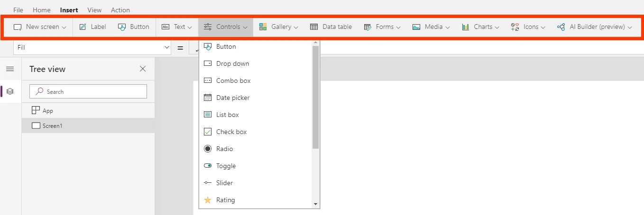Switch to the Home tab

coord(42,10)
